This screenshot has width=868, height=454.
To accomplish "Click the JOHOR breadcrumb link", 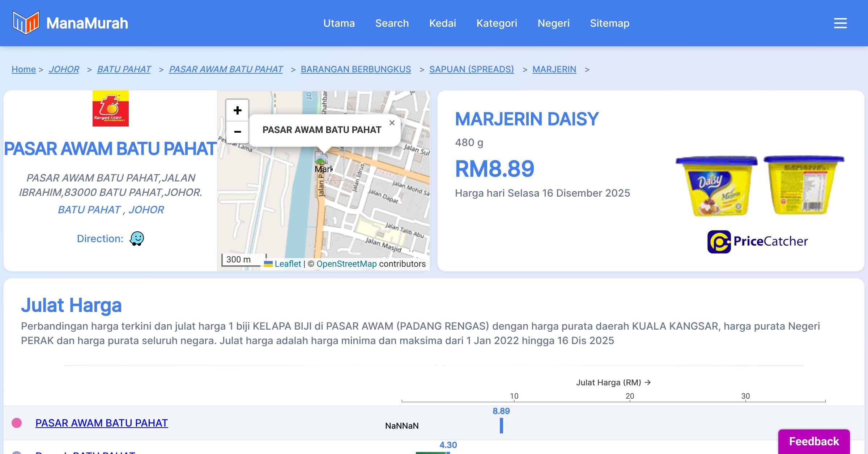I will point(64,69).
